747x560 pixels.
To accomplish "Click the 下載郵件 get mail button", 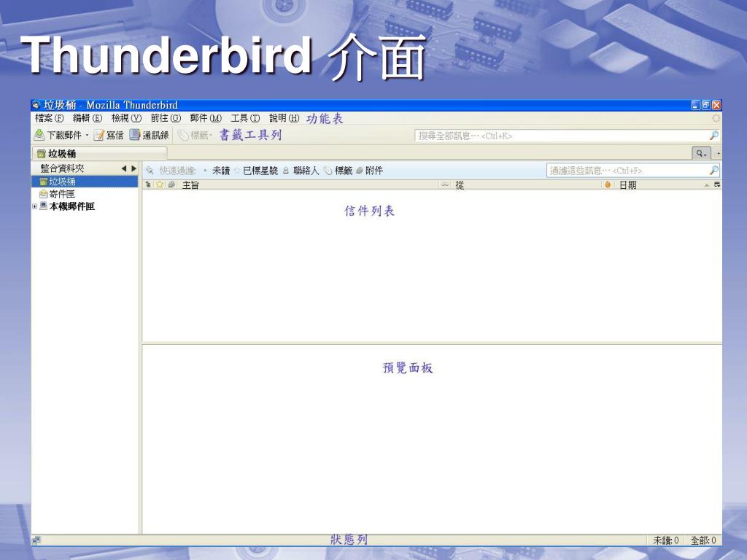I will pyautogui.click(x=58, y=135).
